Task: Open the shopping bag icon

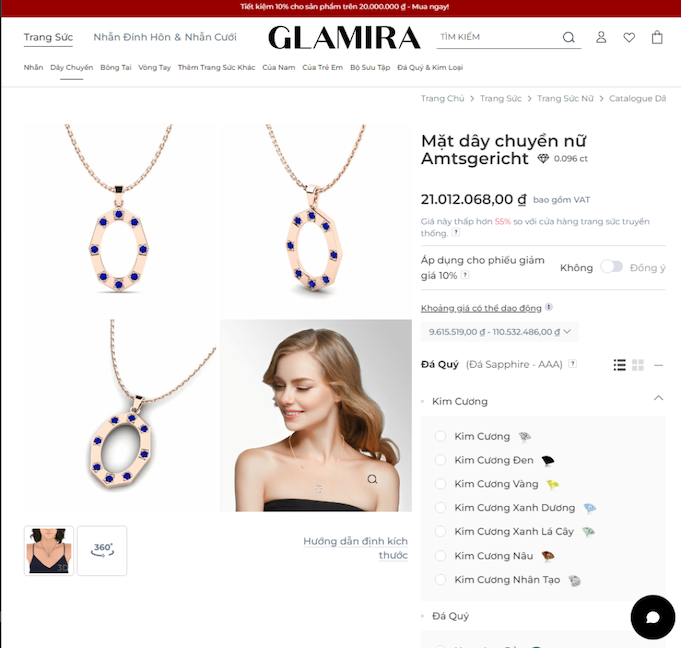Action: coord(657,37)
